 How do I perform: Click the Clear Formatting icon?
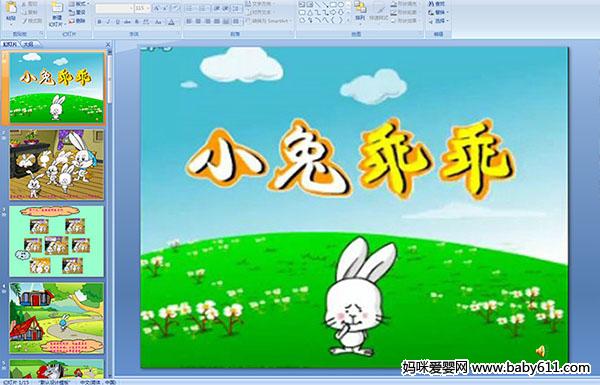click(x=175, y=8)
